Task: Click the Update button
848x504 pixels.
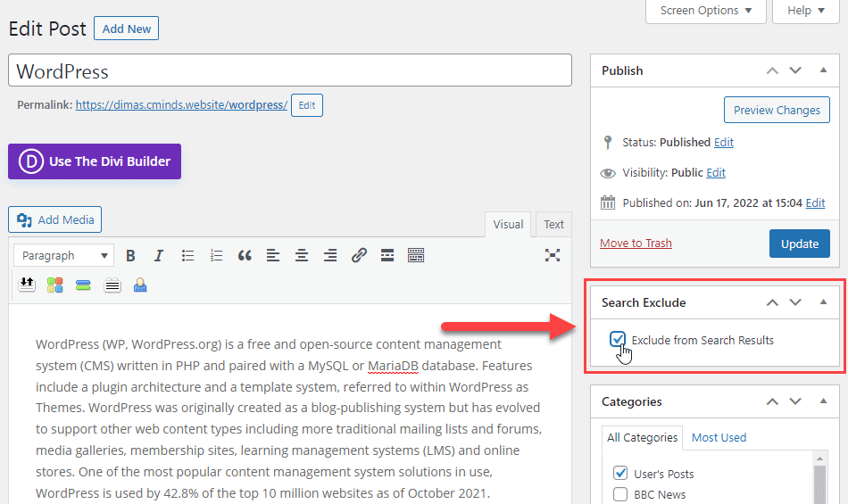Action: point(799,244)
